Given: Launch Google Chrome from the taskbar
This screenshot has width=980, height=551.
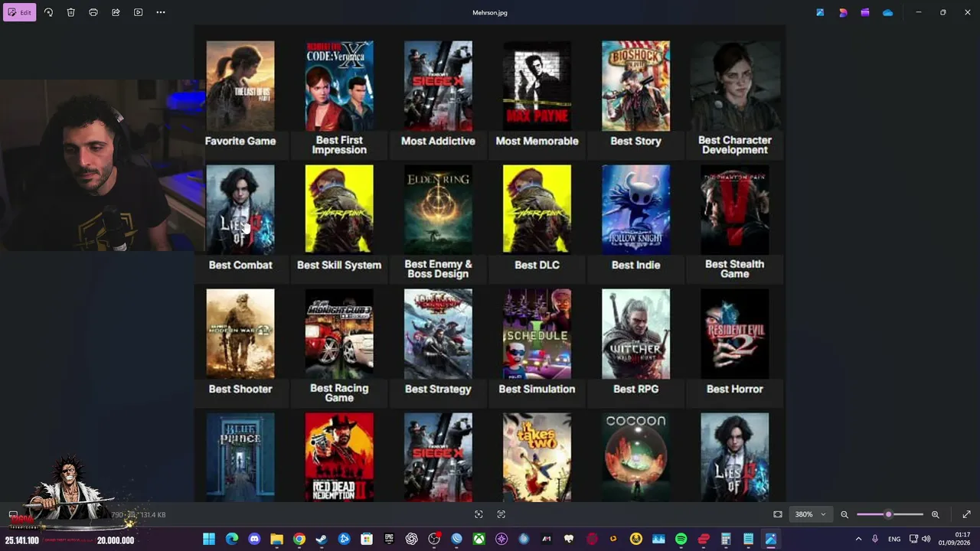Looking at the screenshot, I should [299, 540].
